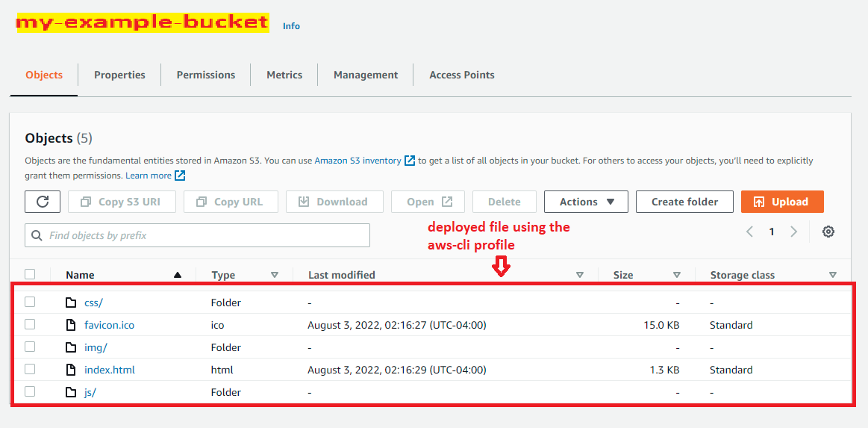
Task: Click the index.html file icon
Action: (x=71, y=370)
